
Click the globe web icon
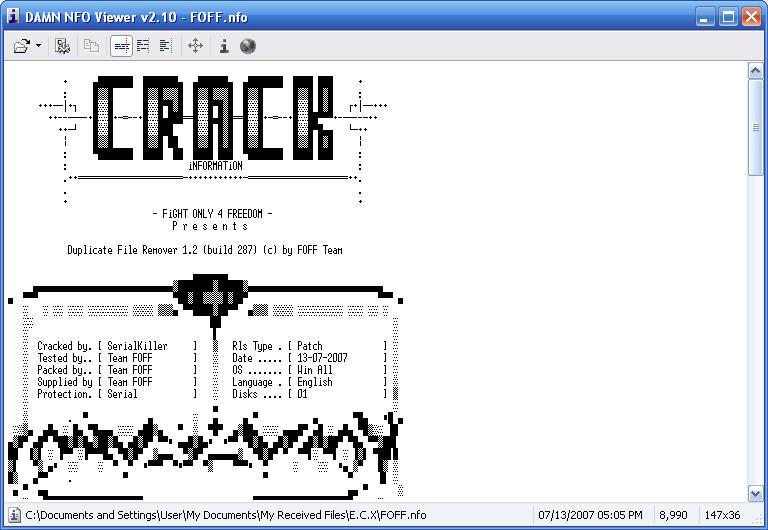point(248,47)
